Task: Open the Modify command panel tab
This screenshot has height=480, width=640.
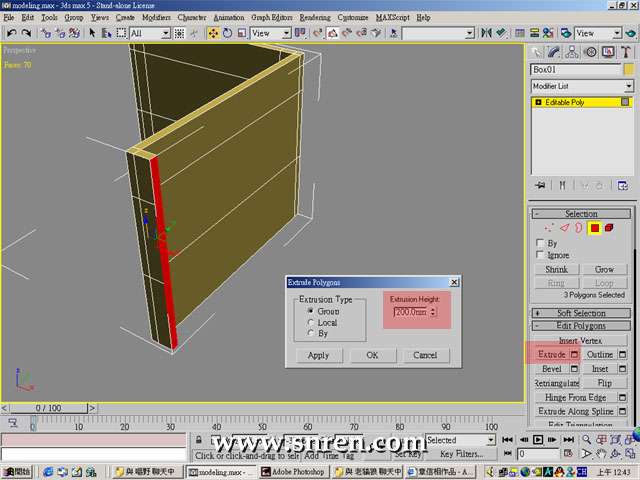Action: coord(553,52)
